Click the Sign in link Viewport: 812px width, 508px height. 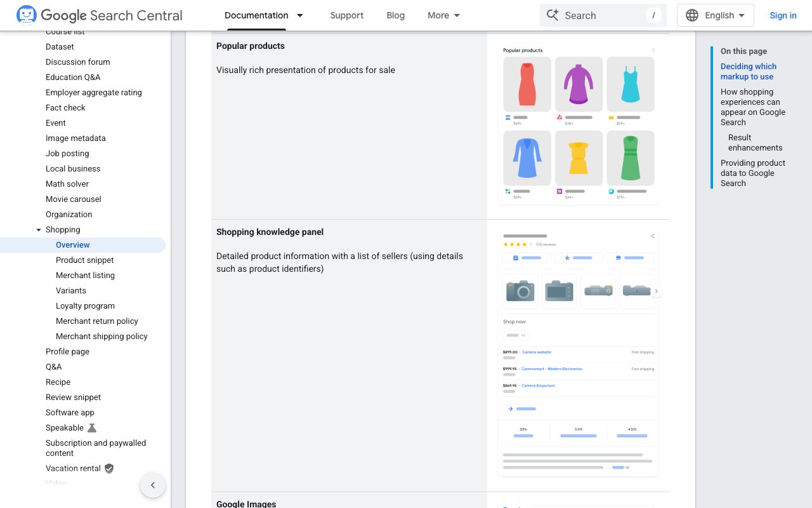pos(783,15)
